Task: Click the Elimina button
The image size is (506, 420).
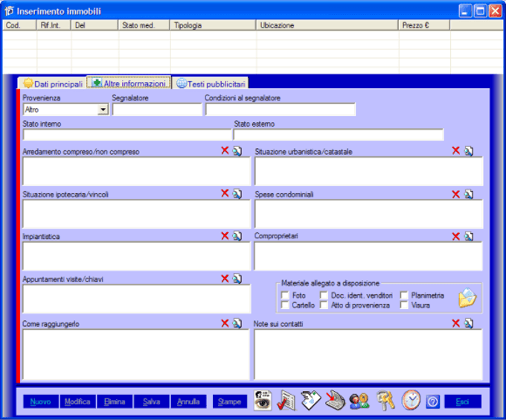Action: tap(115, 401)
